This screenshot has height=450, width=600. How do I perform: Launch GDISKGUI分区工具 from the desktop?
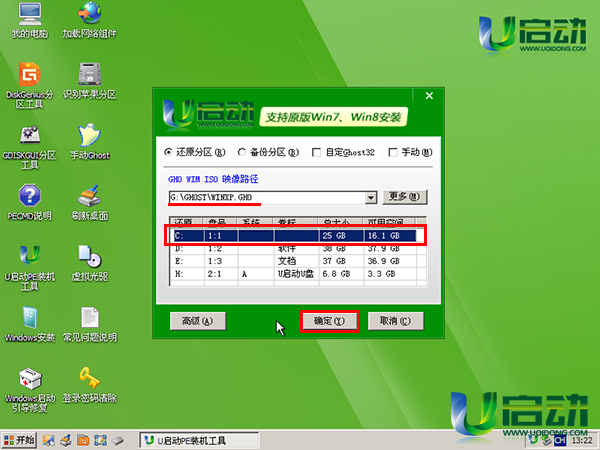click(x=30, y=147)
